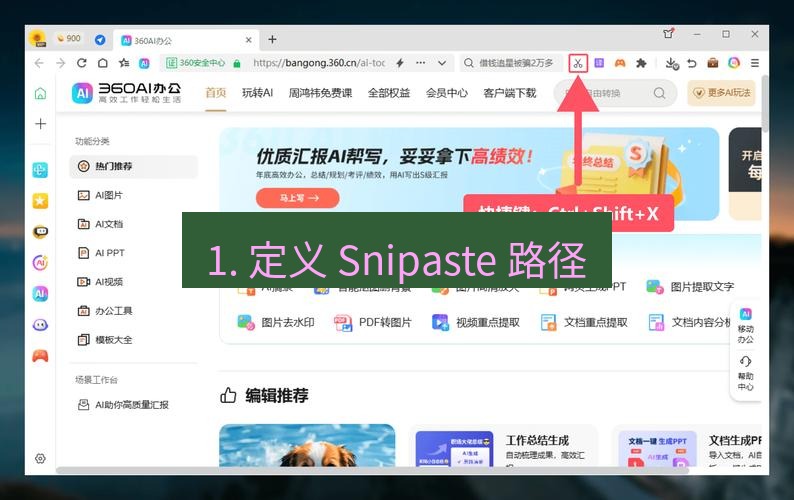
Task: Open the puzzle-piece extensions icon
Action: point(641,63)
